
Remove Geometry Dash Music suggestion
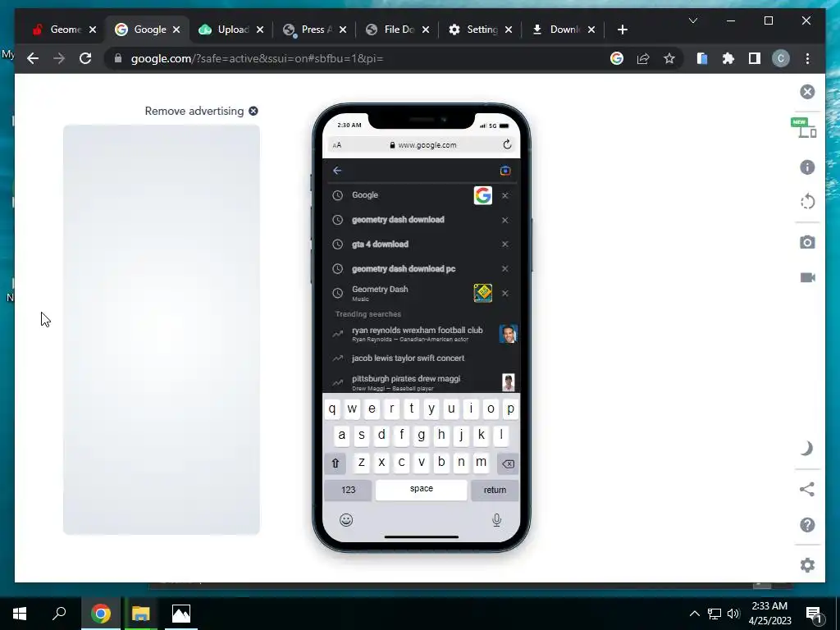(504, 294)
